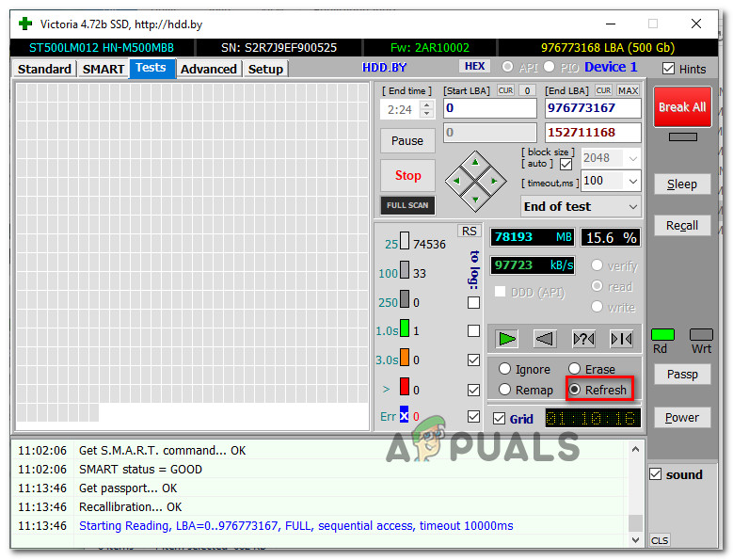Enable log checkbox for 250 ms blocks

[473, 302]
